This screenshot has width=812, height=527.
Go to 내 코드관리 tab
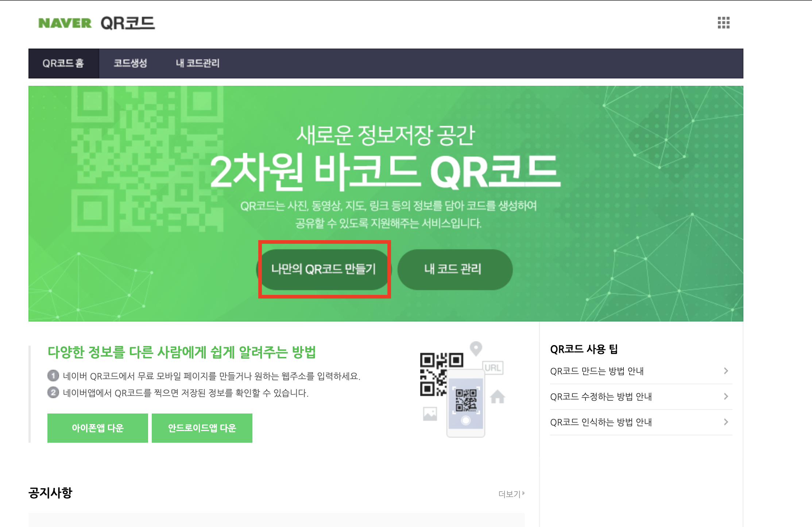pyautogui.click(x=197, y=64)
